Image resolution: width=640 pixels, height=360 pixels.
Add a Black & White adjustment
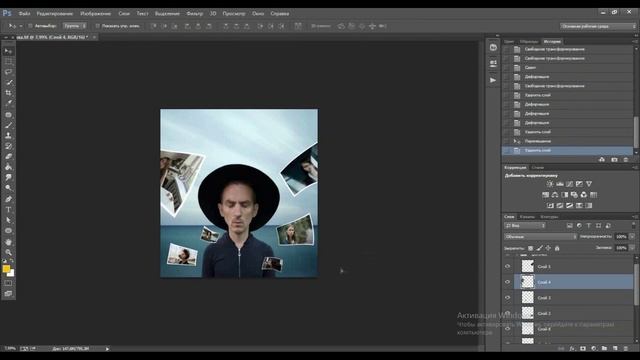pyautogui.click(x=564, y=195)
